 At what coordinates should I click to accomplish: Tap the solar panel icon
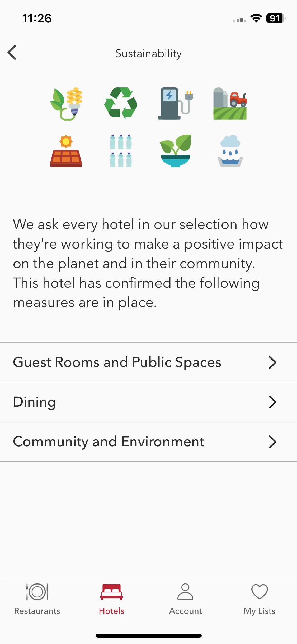(x=66, y=151)
